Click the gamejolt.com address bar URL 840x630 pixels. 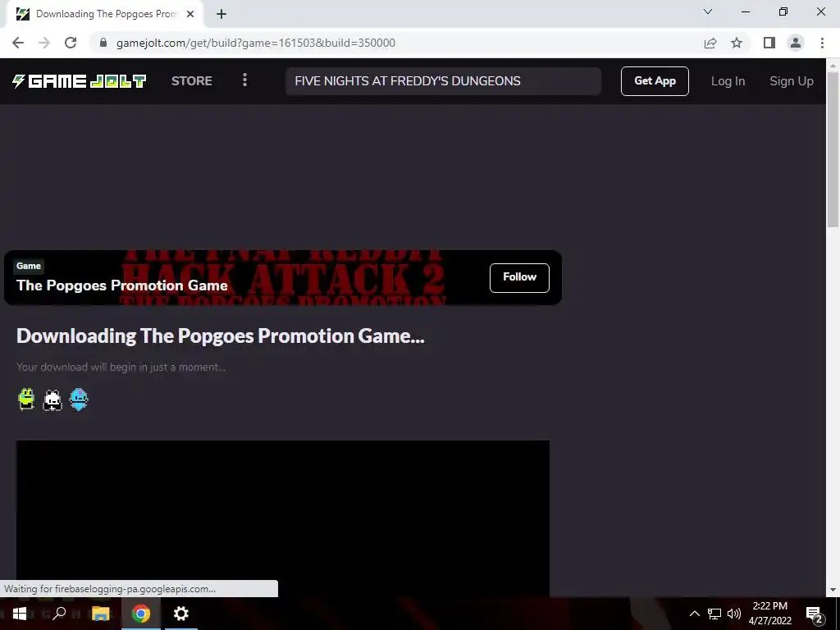coord(256,43)
